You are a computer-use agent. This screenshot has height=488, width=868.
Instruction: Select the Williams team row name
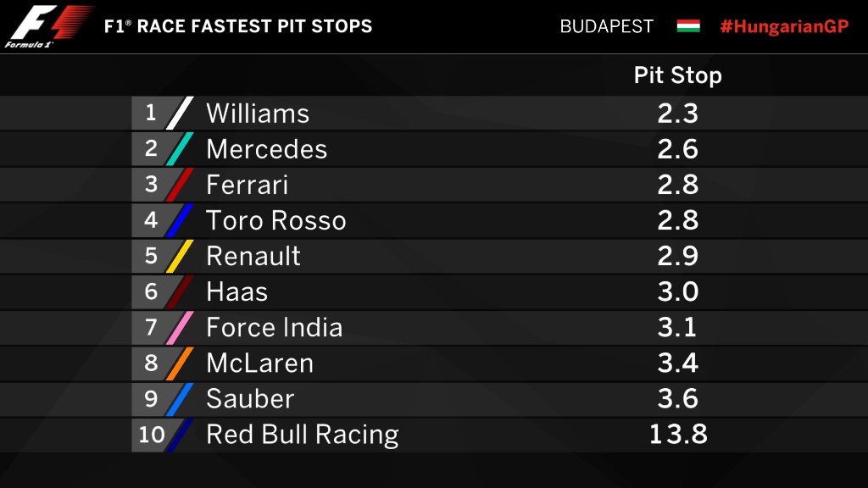pyautogui.click(x=258, y=114)
